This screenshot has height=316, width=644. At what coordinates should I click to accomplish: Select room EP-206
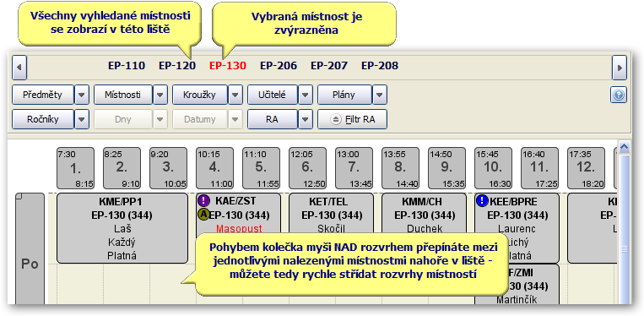click(279, 66)
